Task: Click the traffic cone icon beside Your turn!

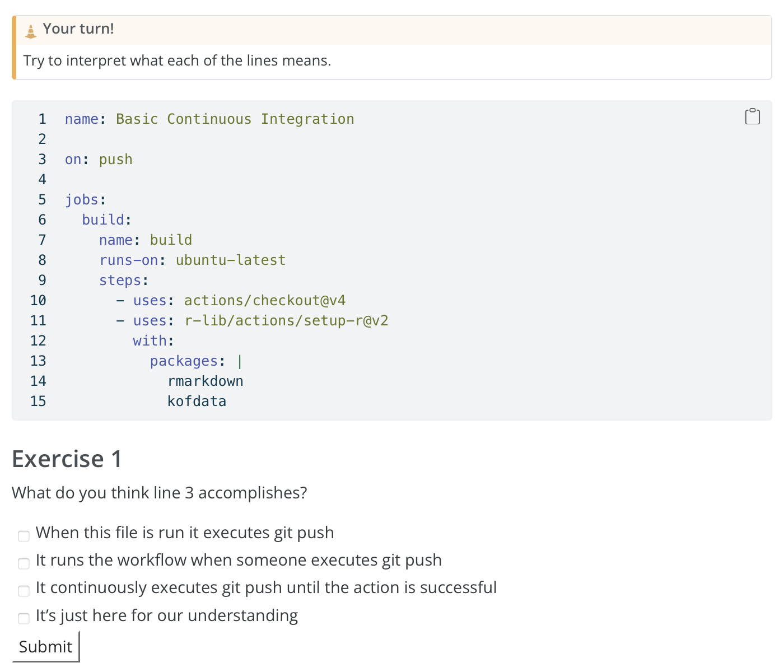Action: (x=31, y=31)
